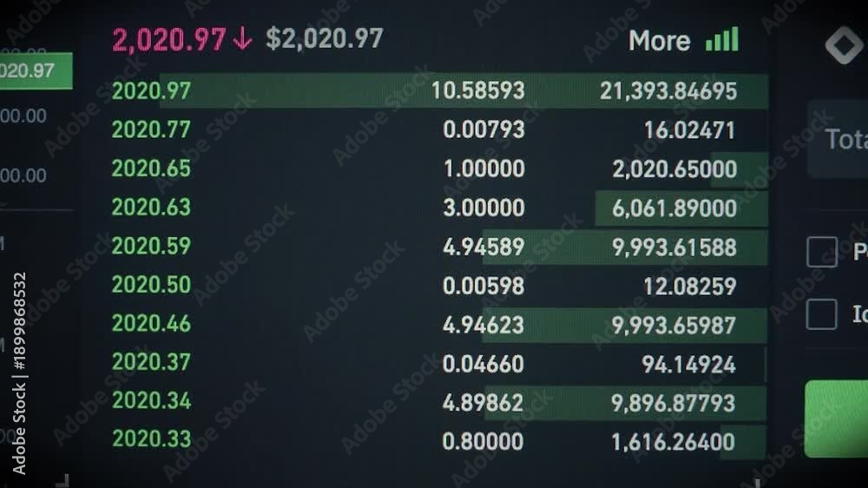Tick the checkbox next to the P label
The width and height of the screenshot is (868, 488).
(x=821, y=252)
